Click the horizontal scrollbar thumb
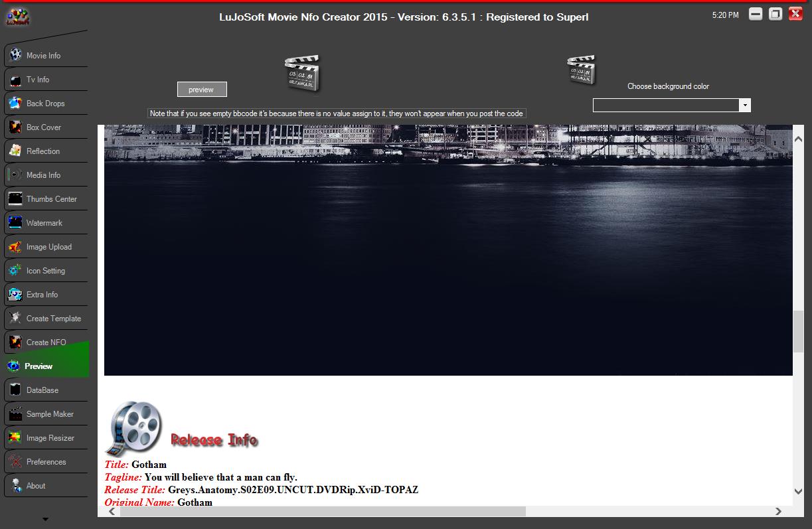The height and width of the screenshot is (529, 812). point(322,512)
